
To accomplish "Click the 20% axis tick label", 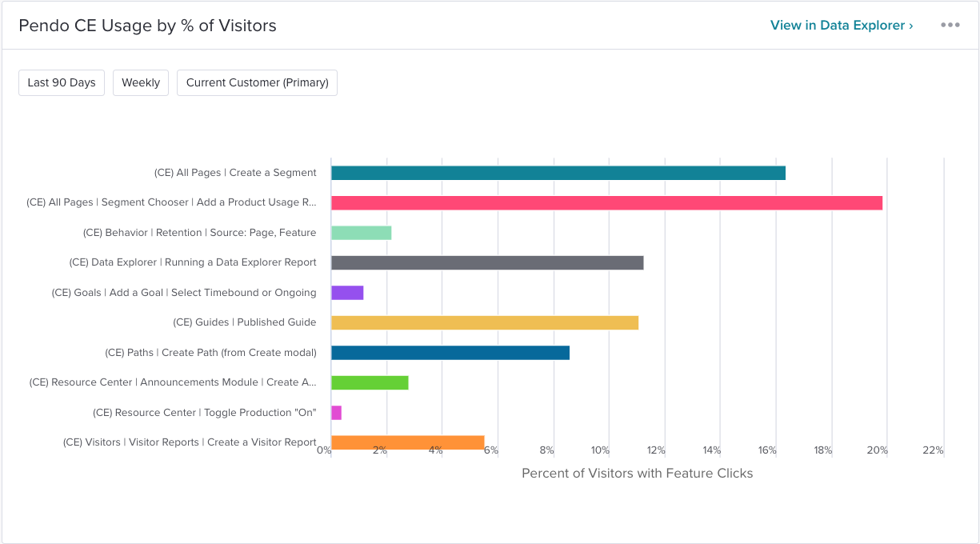I will [x=878, y=450].
